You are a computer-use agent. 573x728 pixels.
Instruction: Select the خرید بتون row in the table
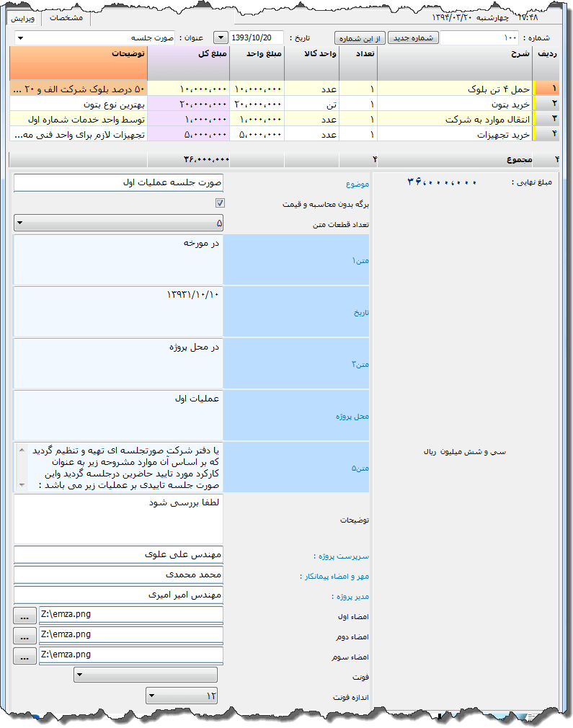click(x=454, y=104)
